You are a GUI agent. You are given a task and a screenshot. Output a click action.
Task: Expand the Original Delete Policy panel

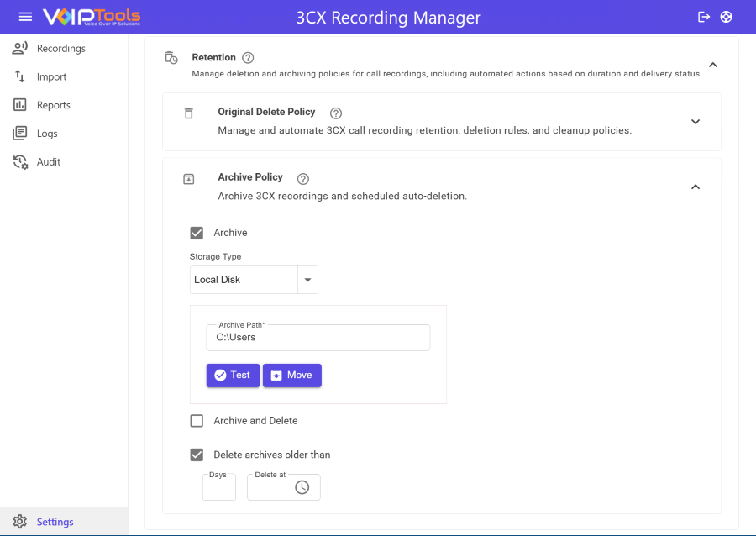(x=696, y=122)
